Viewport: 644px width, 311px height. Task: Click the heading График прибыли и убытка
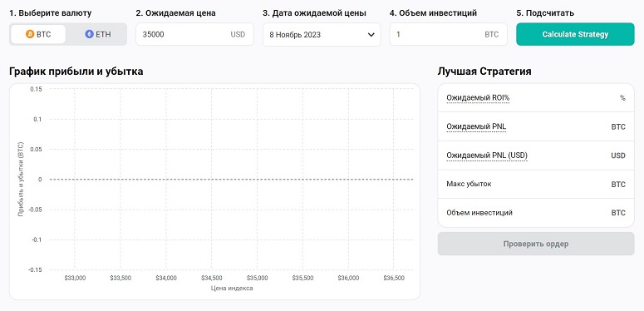coord(76,71)
